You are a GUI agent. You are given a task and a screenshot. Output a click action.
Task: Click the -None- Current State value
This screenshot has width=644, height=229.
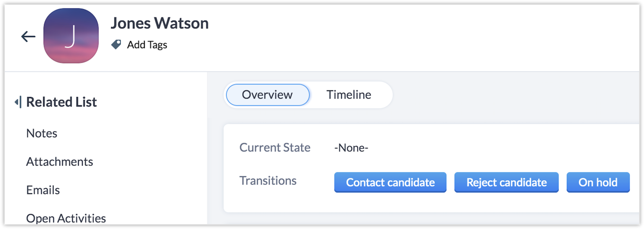tap(351, 148)
